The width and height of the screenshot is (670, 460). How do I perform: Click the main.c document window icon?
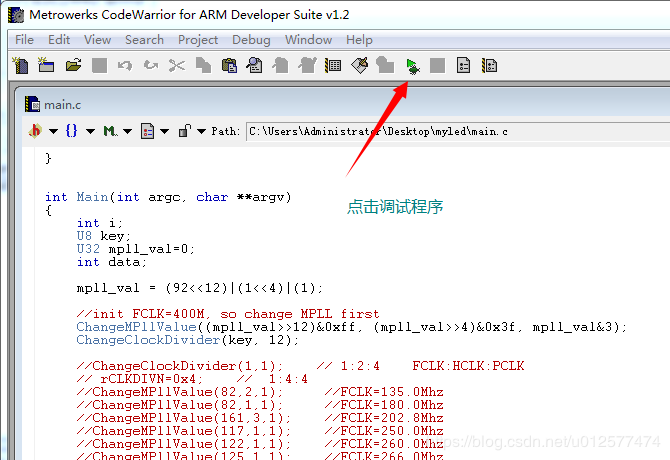32,104
